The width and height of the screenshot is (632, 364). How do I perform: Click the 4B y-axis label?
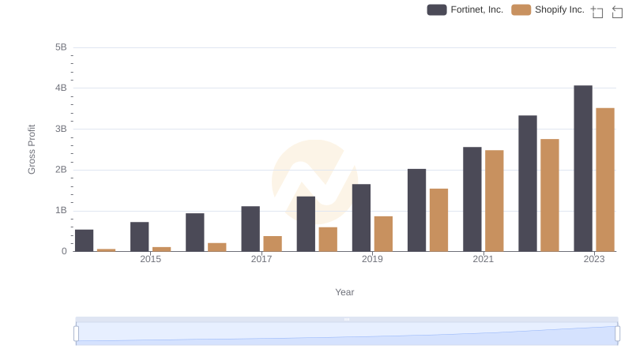point(61,88)
